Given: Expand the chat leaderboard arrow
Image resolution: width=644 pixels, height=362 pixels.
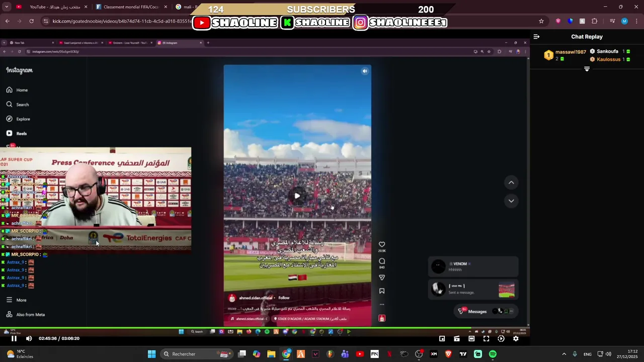Looking at the screenshot, I should tap(587, 69).
